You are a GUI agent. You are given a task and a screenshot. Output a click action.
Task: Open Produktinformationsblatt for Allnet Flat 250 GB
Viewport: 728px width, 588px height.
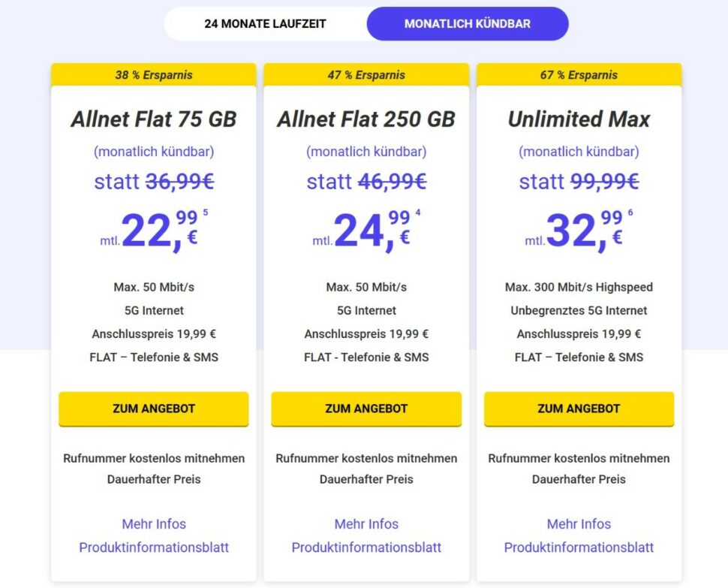click(x=366, y=547)
